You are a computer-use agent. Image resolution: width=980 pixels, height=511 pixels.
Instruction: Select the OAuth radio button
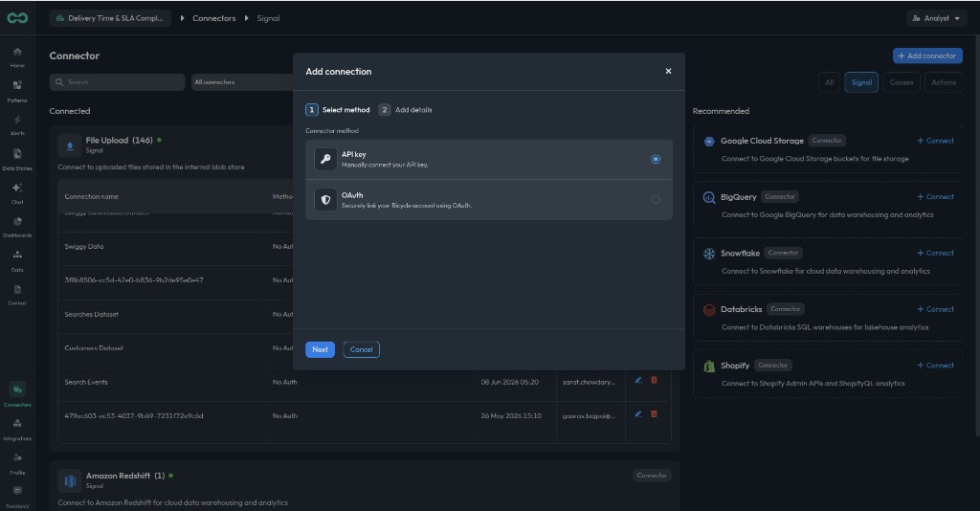656,200
